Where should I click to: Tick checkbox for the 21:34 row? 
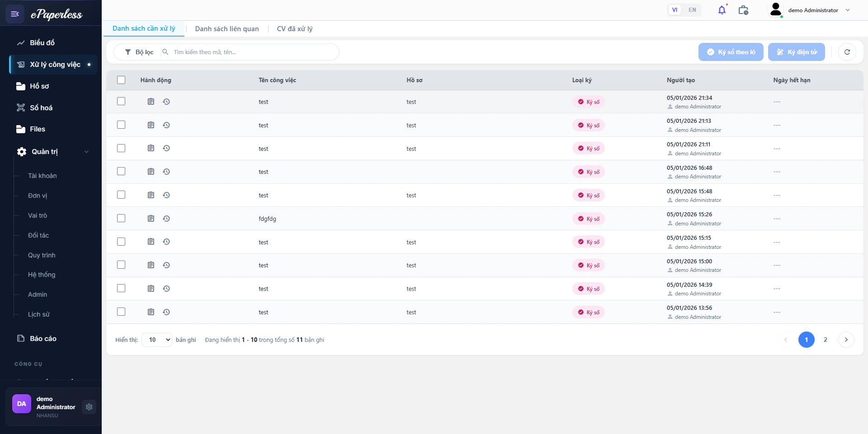121,101
